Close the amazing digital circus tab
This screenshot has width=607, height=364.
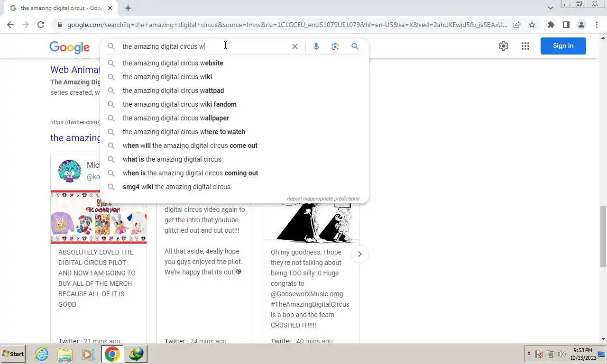click(110, 8)
